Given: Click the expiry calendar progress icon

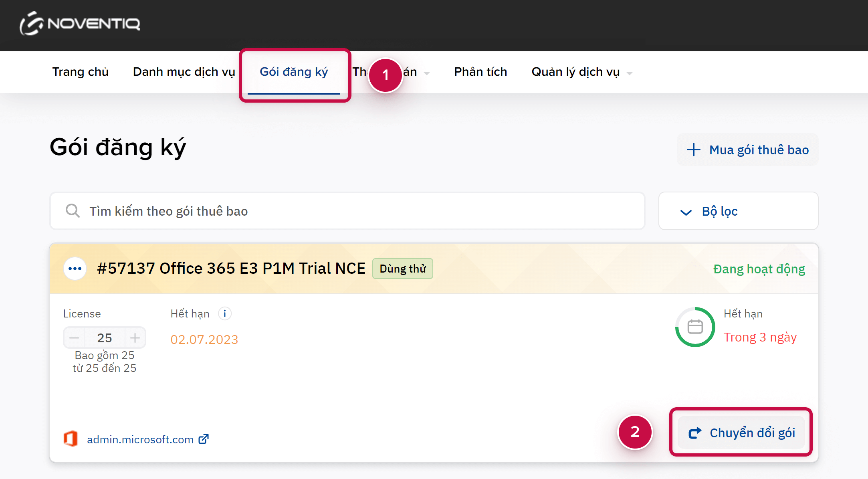Looking at the screenshot, I should pyautogui.click(x=695, y=327).
